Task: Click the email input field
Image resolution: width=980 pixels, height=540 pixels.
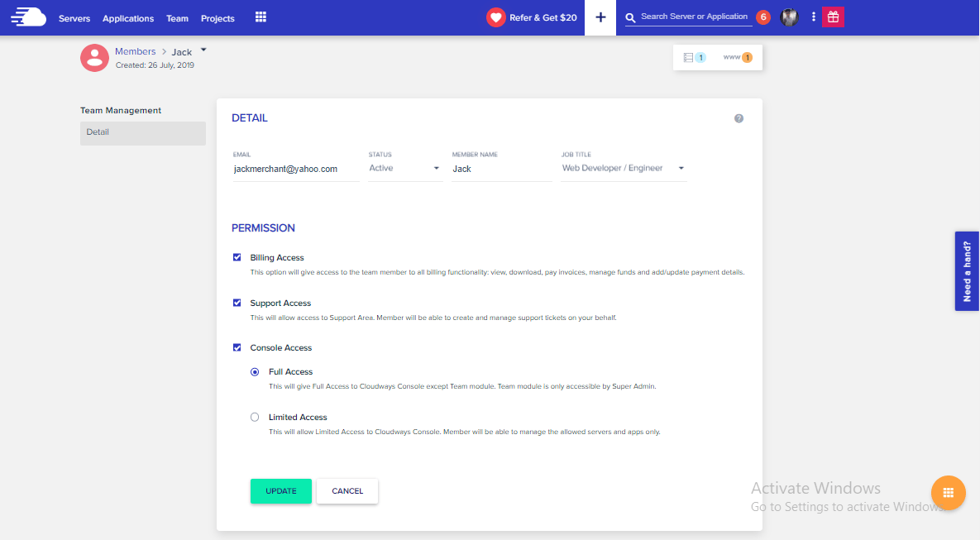Action: pyautogui.click(x=294, y=168)
